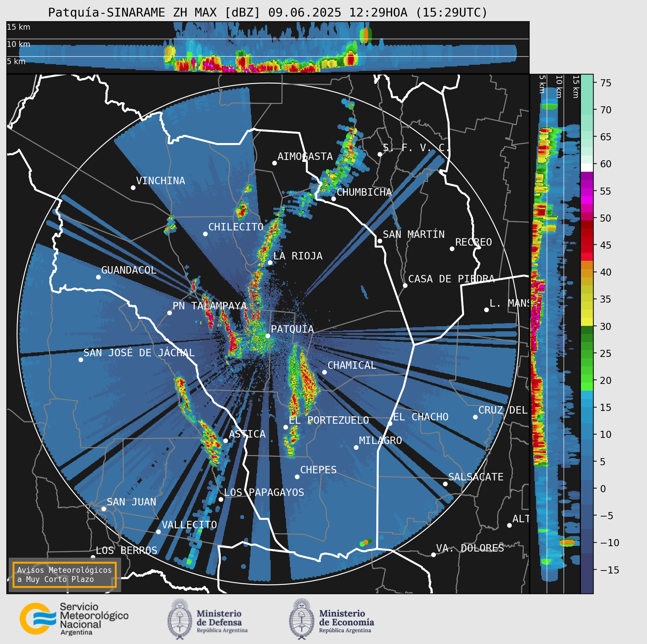
Task: Click the RECREO marker dot
Action: click(452, 249)
